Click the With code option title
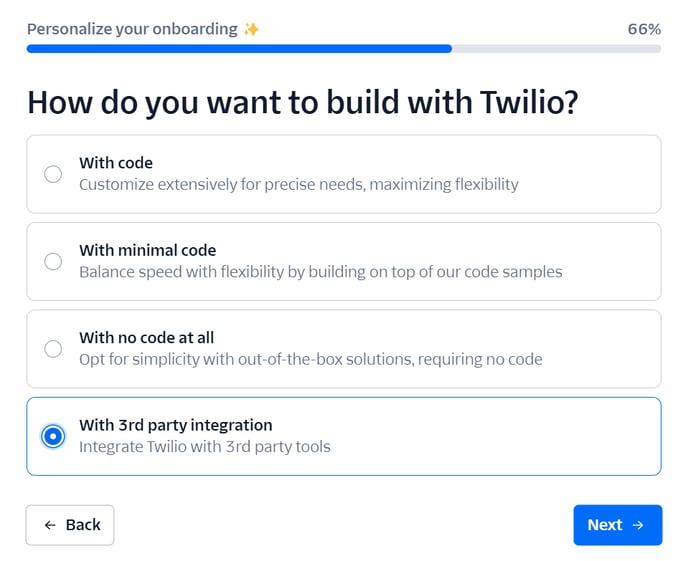Viewport: 688px width, 561px height. point(116,163)
